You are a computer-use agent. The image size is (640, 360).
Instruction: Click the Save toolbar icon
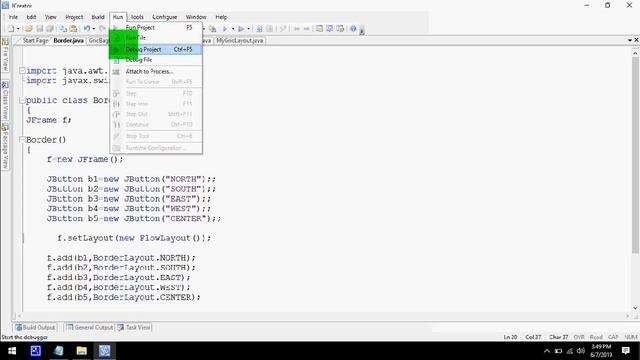click(x=40, y=29)
